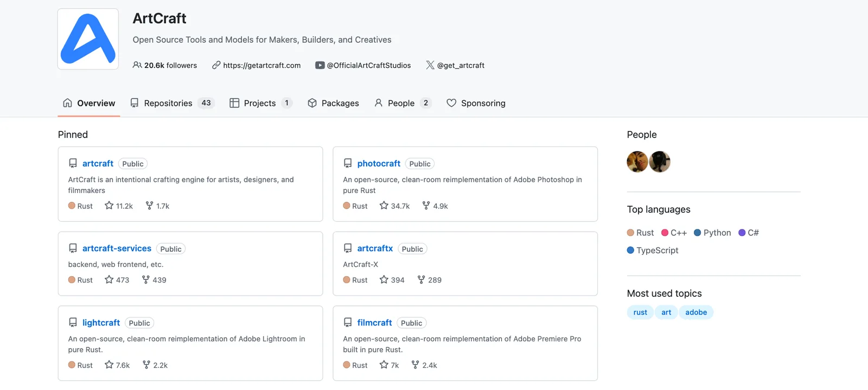Click the star icon showing 7.6k stars

pos(109,365)
